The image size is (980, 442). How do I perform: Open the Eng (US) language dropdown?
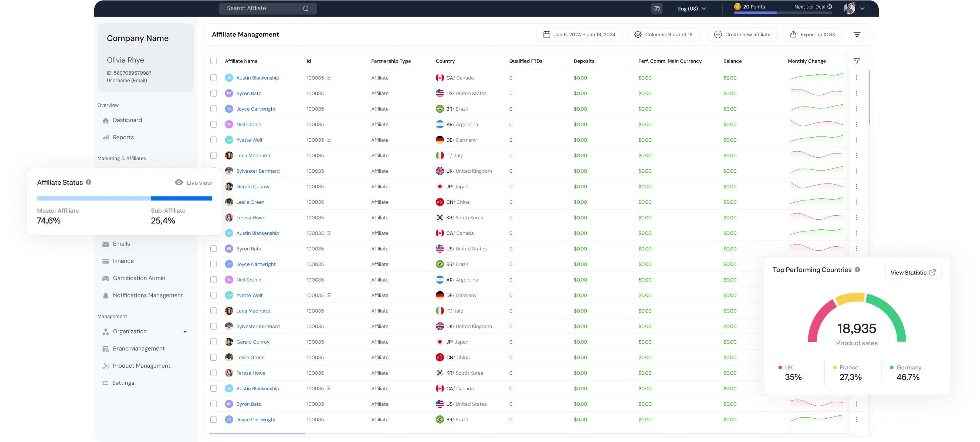tap(692, 9)
